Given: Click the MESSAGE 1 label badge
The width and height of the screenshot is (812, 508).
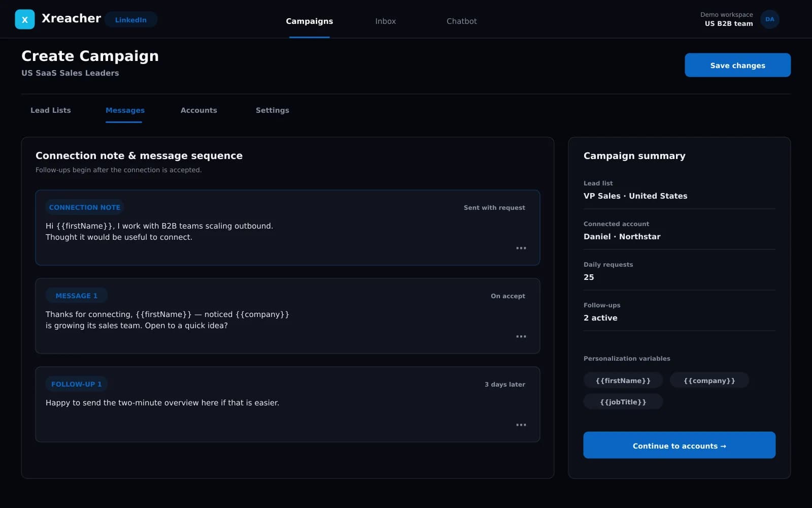Looking at the screenshot, I should coord(77,296).
